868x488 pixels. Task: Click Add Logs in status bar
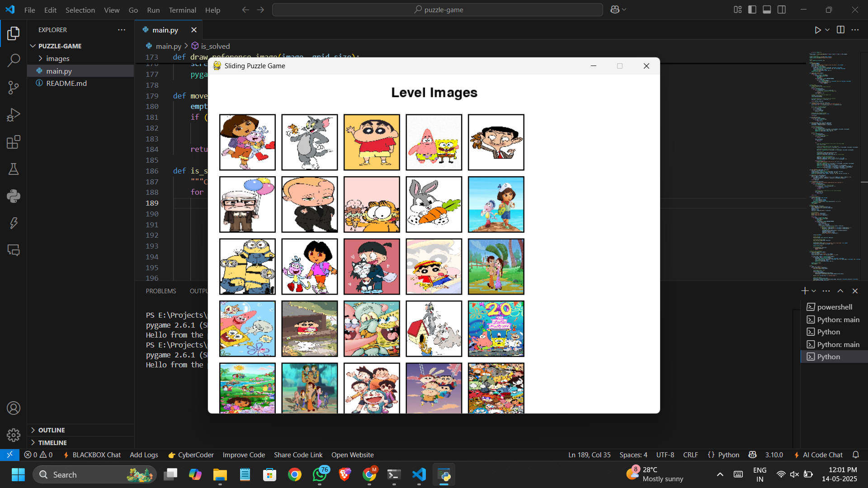(x=144, y=455)
